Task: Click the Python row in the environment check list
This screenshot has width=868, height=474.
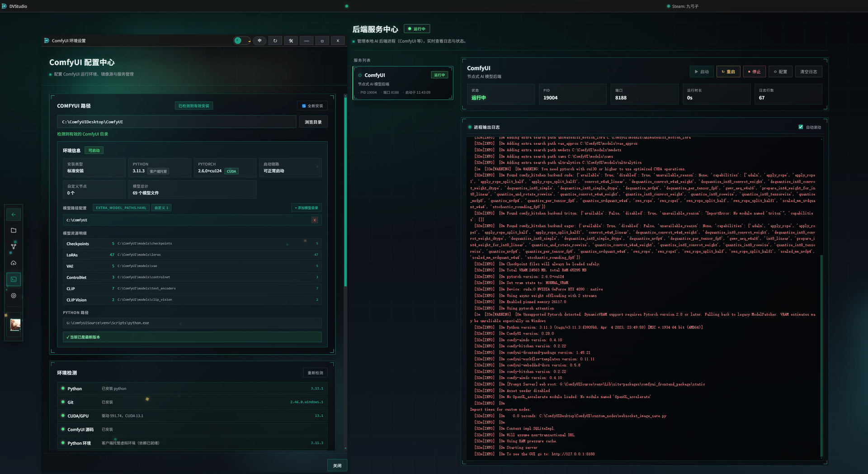Action: coord(192,389)
